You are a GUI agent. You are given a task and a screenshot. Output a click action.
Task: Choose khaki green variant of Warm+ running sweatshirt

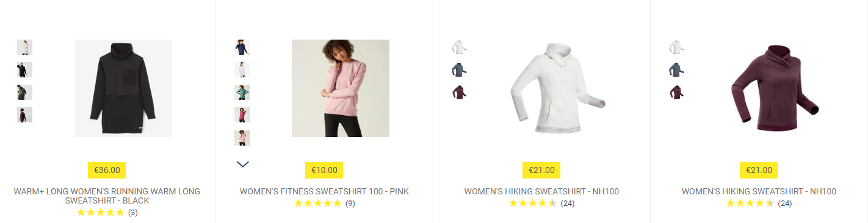[24, 93]
